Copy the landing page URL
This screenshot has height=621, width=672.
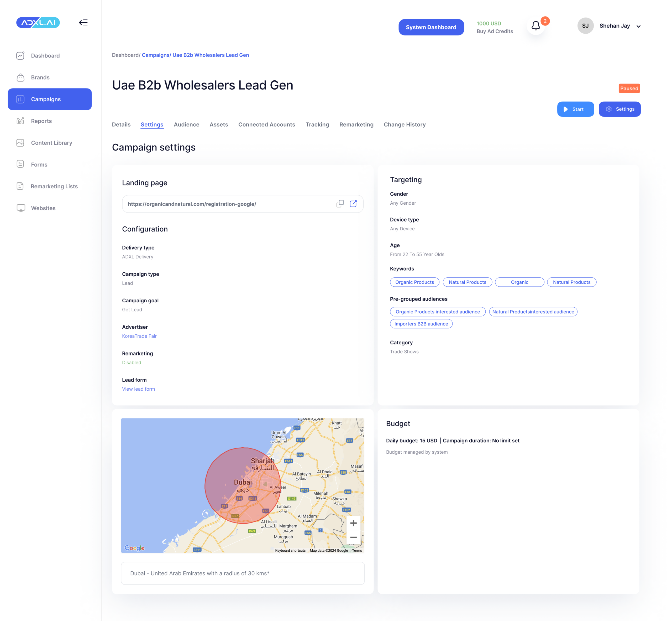coord(340,204)
